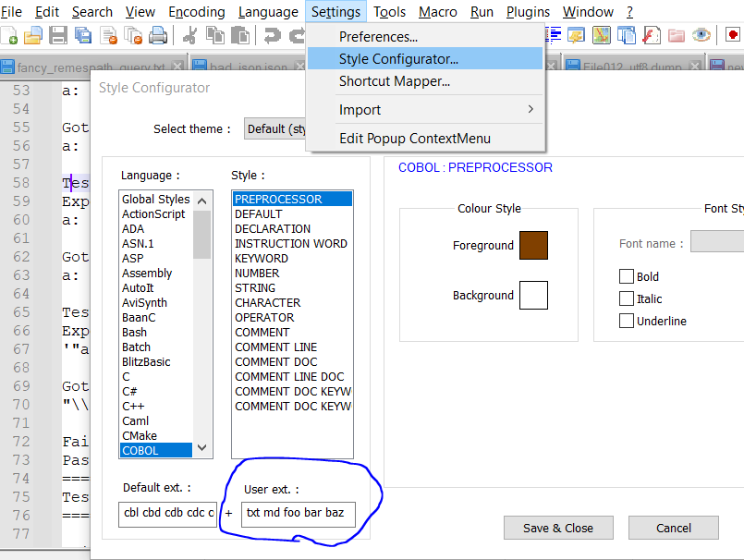
Task: Click the Close All documents toolbar icon
Action: (x=133, y=36)
